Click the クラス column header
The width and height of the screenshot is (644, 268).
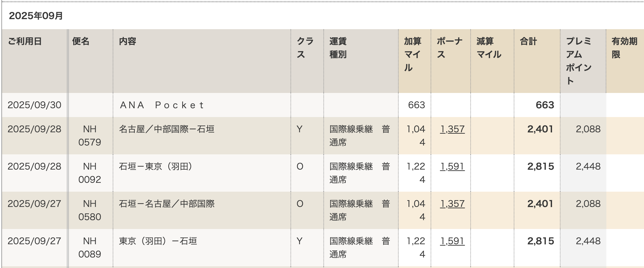point(305,48)
